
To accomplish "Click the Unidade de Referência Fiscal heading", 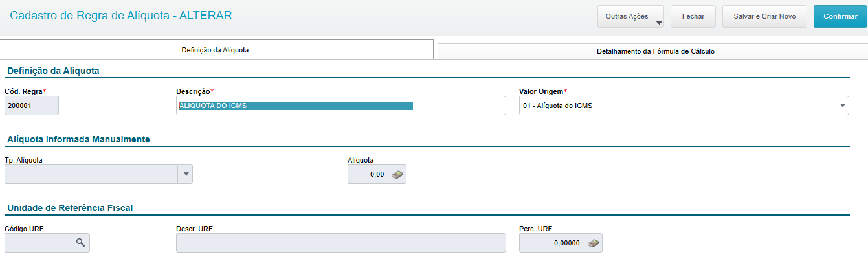I will 70,208.
